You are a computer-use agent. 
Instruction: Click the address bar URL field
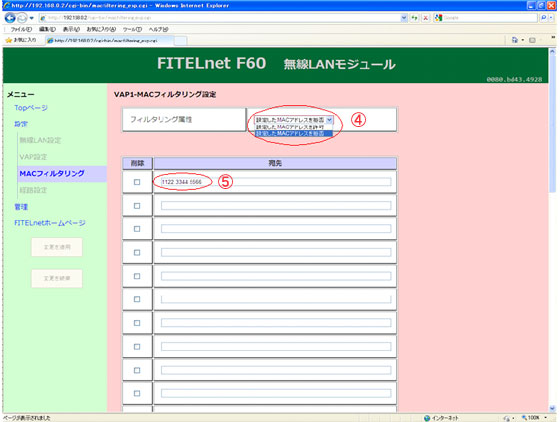tap(219, 17)
